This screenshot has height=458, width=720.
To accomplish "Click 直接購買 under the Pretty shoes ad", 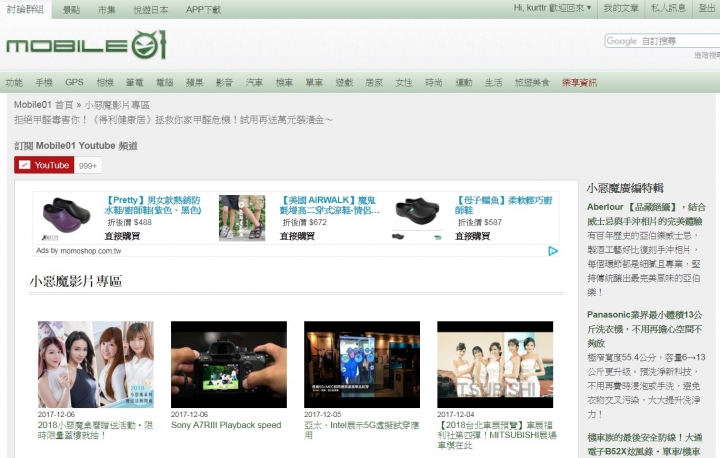I will point(122,236).
